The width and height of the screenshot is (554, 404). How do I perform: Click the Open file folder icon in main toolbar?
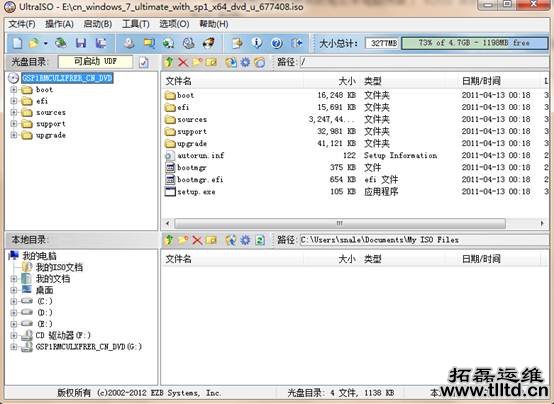click(x=34, y=43)
